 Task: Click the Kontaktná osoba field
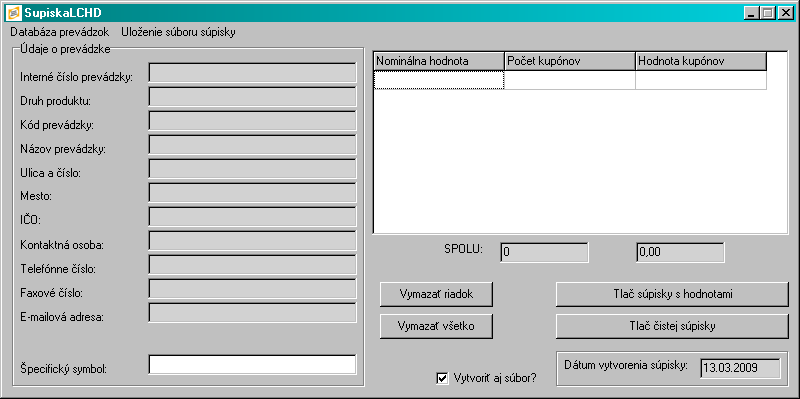[x=253, y=241]
